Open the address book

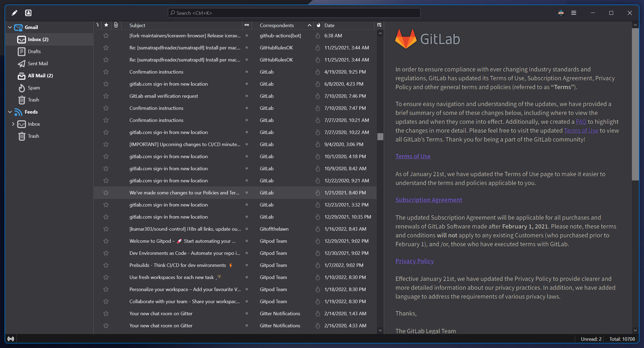(28, 13)
